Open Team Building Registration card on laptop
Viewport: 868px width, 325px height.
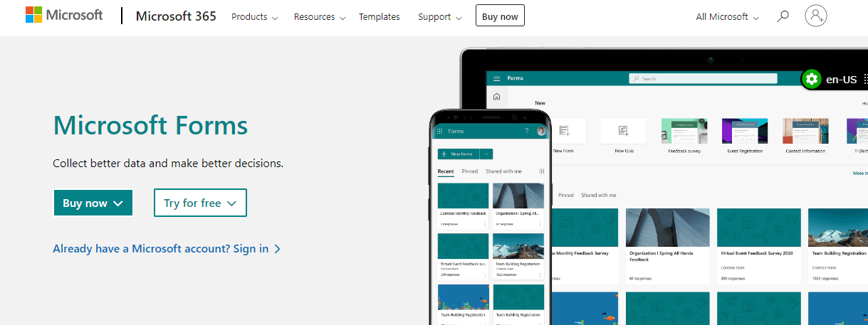[x=838, y=246]
